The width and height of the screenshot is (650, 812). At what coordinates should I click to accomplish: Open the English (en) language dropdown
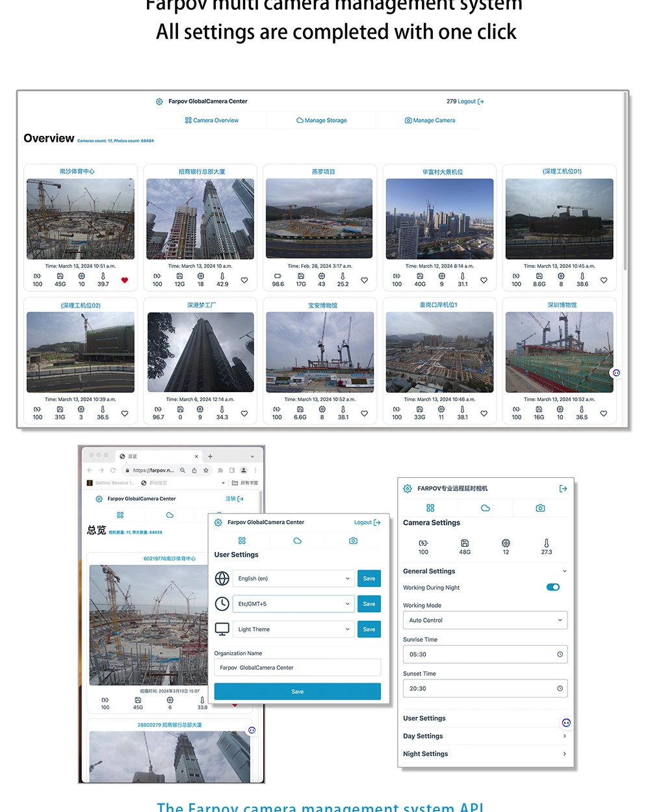[294, 579]
